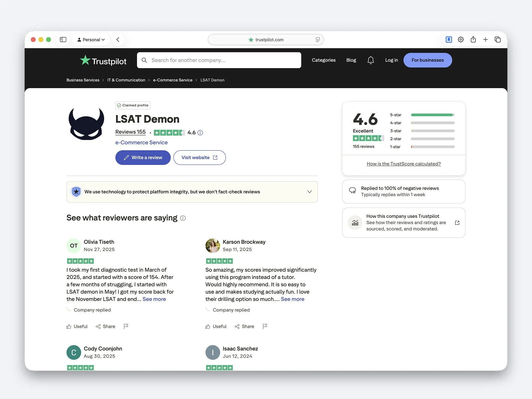Open How is the TrustScore calculated link

404,164
